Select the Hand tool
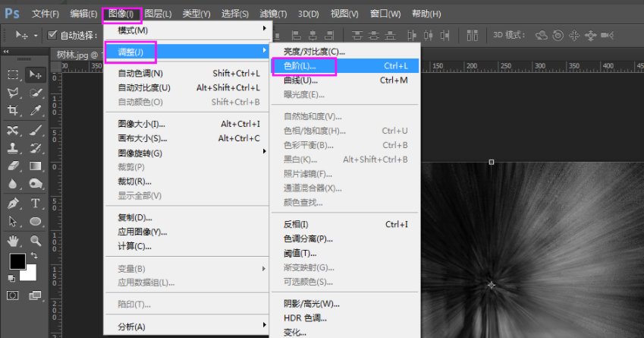The image size is (644, 338). tap(13, 241)
